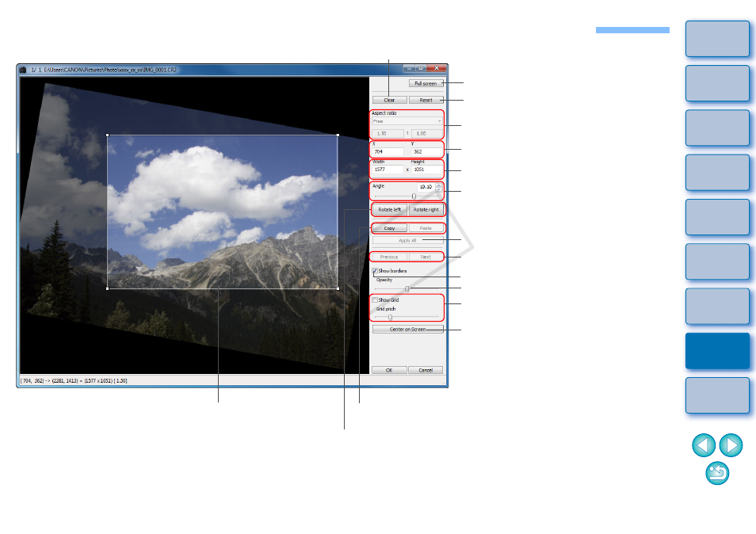
Task: Copy the trimming range
Action: coord(389,228)
